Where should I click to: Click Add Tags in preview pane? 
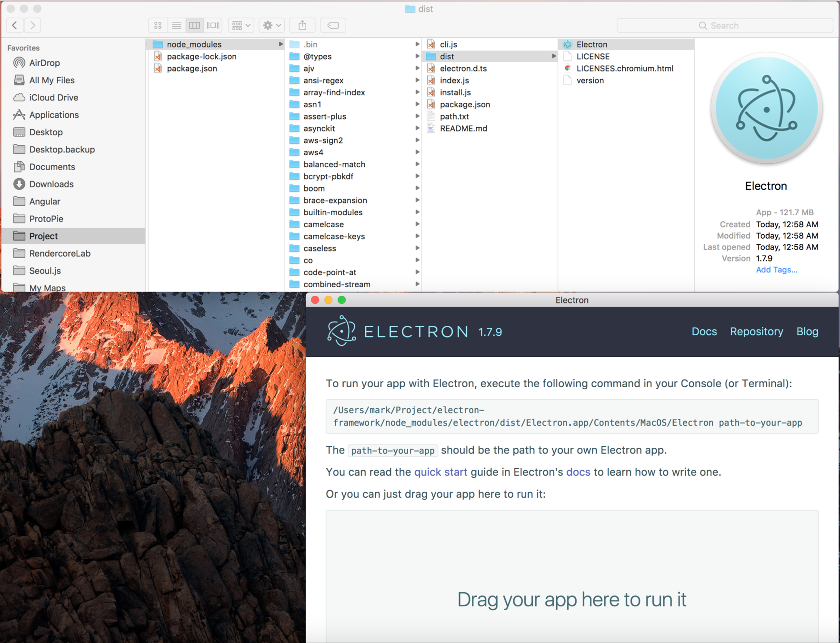tap(776, 270)
